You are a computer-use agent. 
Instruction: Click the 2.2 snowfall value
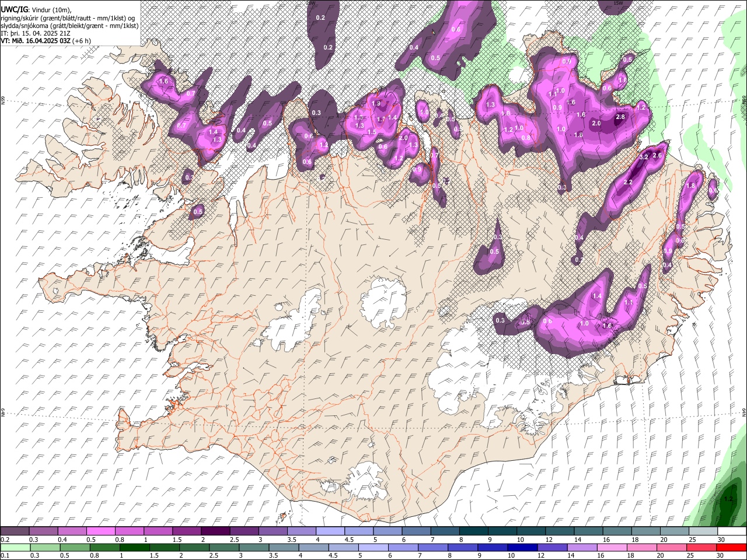(628, 183)
